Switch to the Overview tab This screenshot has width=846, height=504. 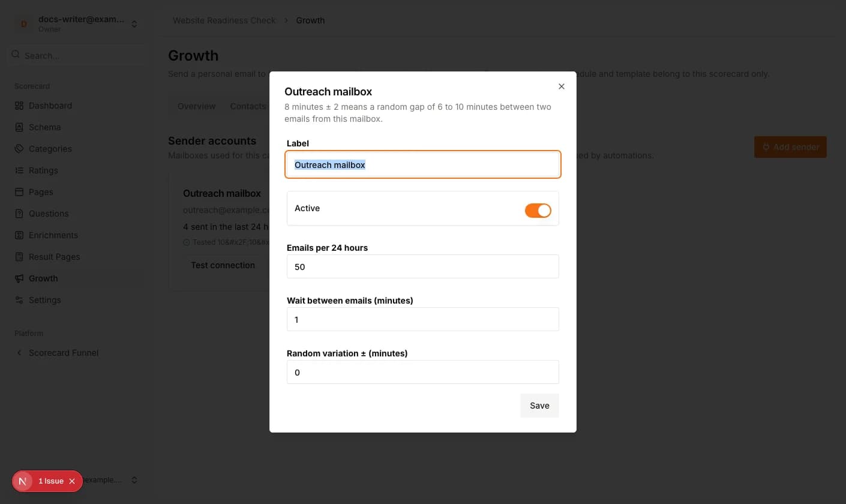[x=196, y=106]
